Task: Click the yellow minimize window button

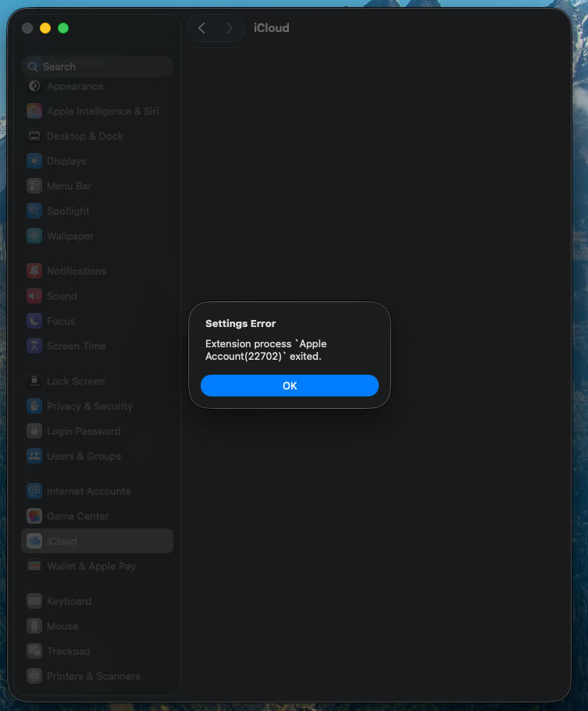Action: tap(45, 28)
